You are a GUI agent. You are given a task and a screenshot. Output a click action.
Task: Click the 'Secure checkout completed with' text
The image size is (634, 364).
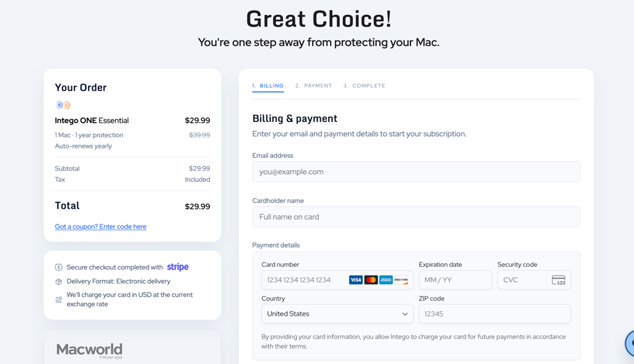coord(115,267)
